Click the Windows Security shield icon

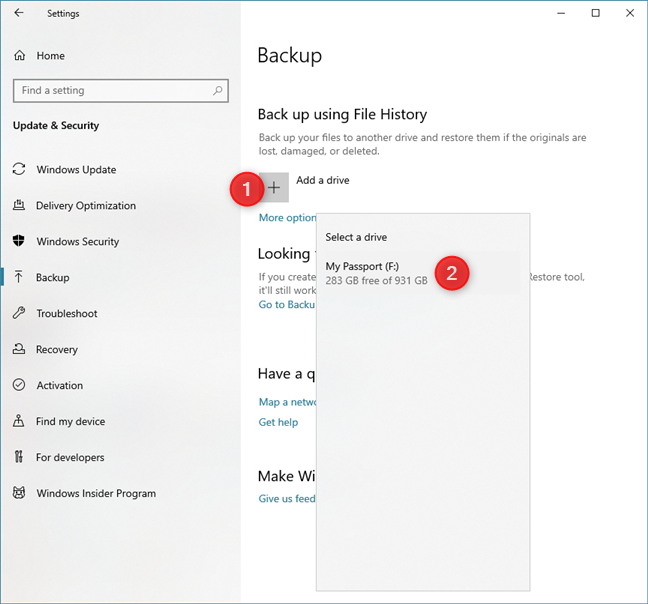(x=19, y=241)
